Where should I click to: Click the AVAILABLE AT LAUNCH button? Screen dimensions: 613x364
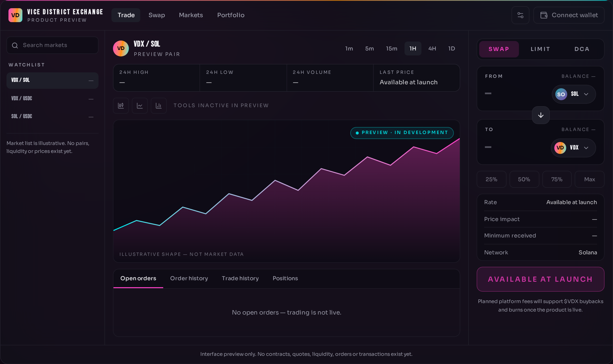pyautogui.click(x=540, y=279)
